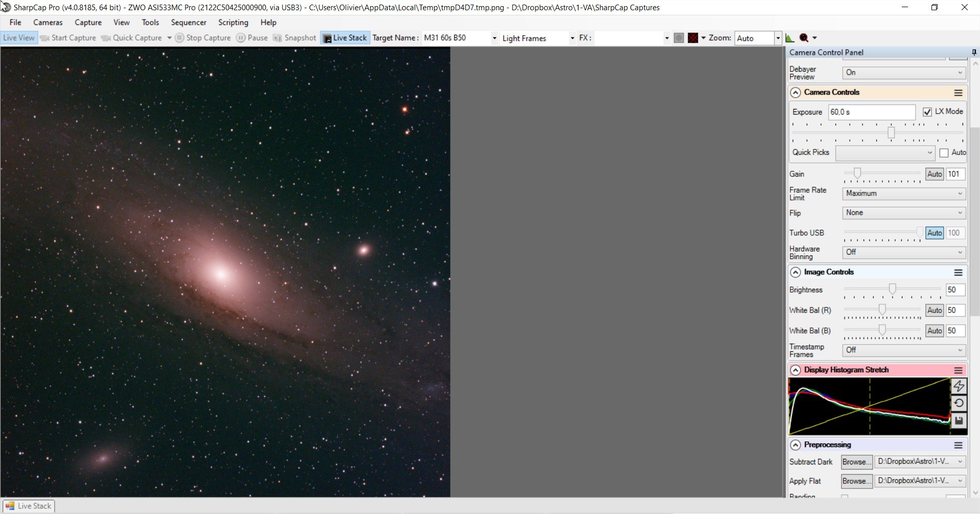Screen dimensions: 980x514
Task: Open the Debayer Preview dropdown
Action: click(904, 73)
